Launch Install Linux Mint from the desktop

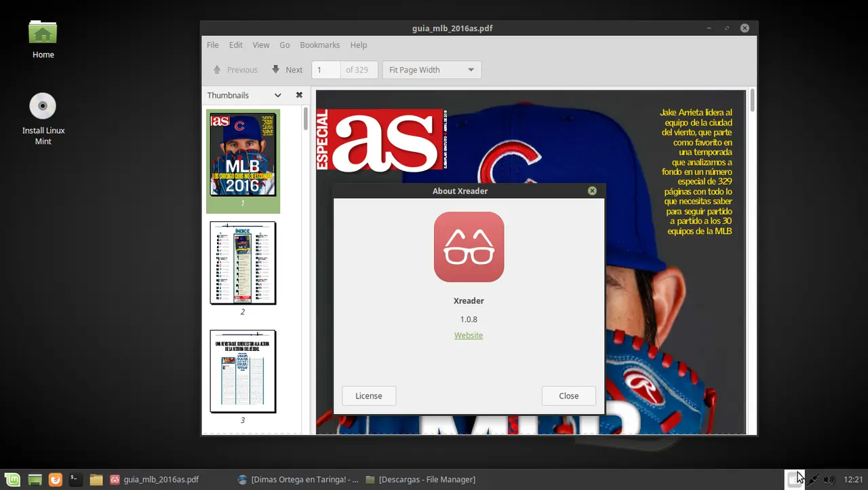pos(43,106)
